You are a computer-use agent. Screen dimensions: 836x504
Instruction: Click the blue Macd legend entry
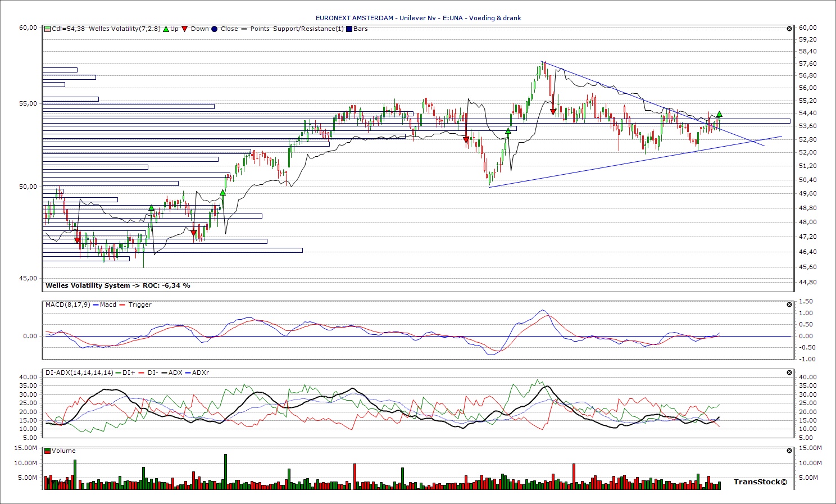(104, 305)
